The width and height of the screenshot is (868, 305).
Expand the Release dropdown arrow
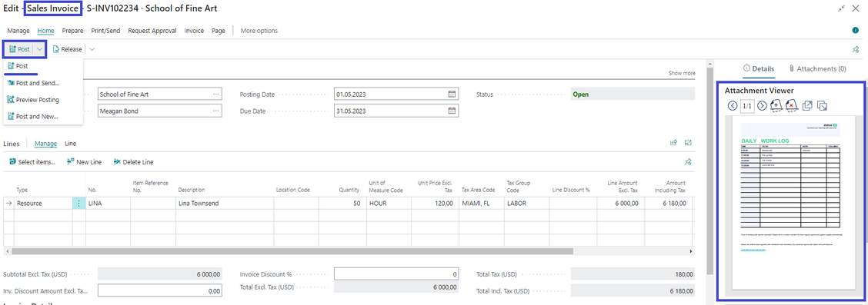point(92,49)
